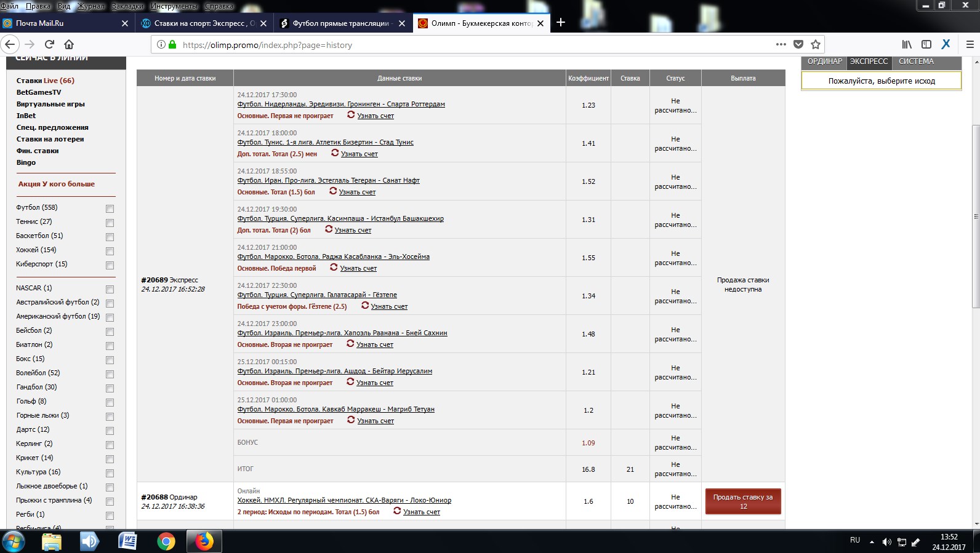980x553 pixels.
Task: Tick the Баскетбол (51) checkbox
Action: [x=110, y=237]
